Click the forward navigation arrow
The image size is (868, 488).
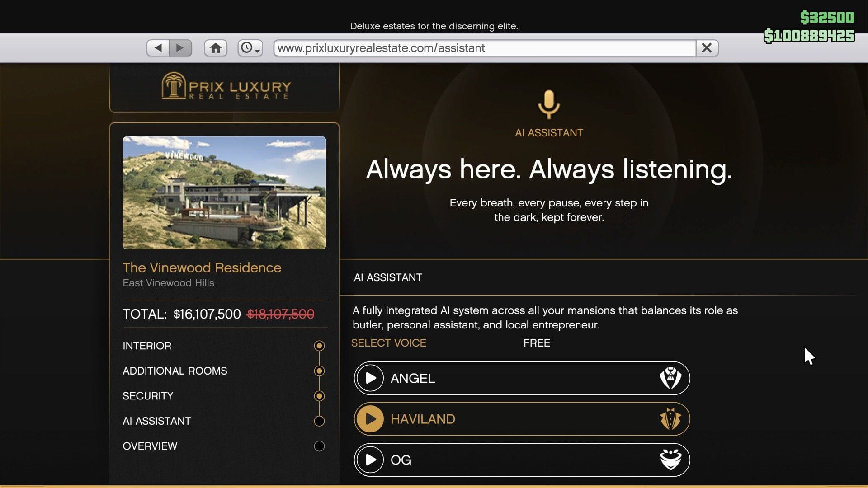coord(181,47)
